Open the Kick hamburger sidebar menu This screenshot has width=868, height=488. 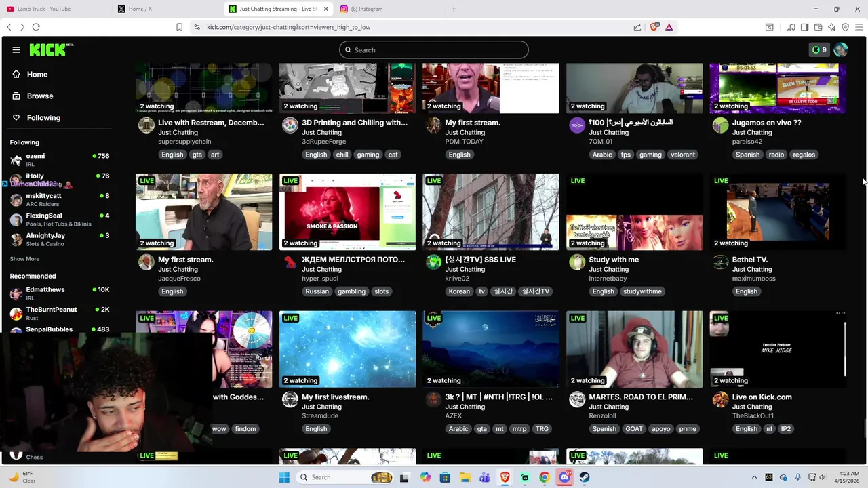tap(16, 49)
